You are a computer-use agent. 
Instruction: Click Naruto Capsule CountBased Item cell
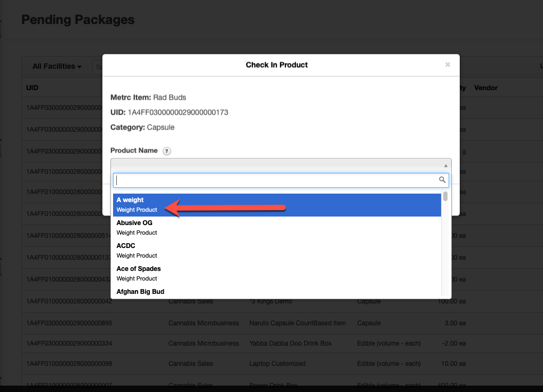tap(297, 323)
